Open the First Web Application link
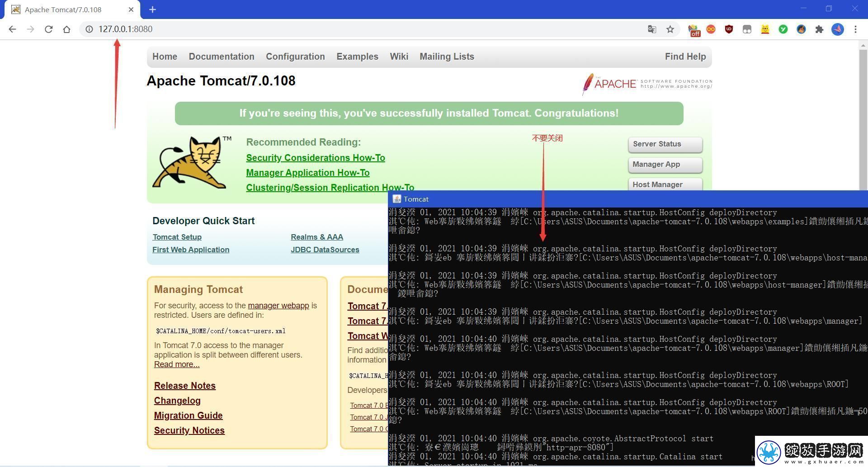 (x=191, y=250)
